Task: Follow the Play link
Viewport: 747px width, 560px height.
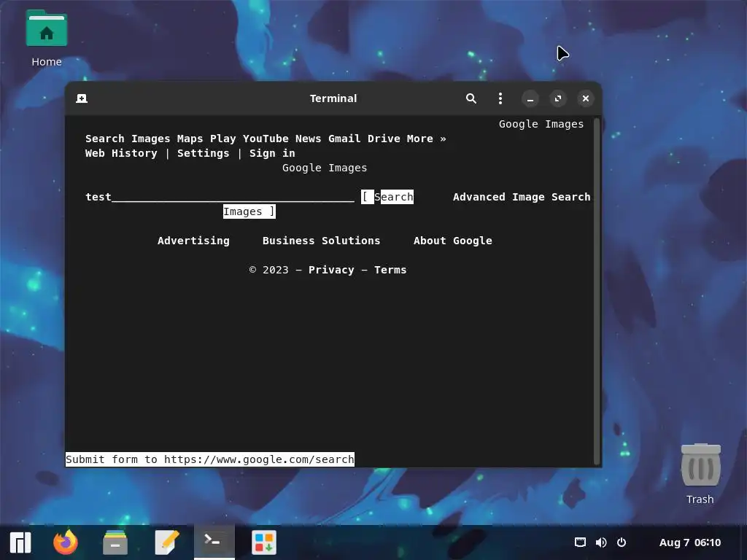Action: pos(223,139)
